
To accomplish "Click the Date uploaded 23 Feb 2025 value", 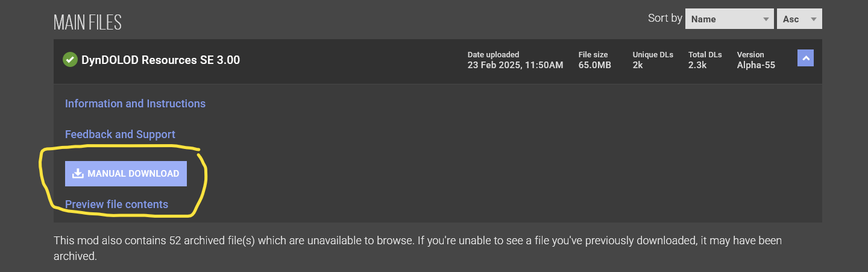I will tap(515, 65).
